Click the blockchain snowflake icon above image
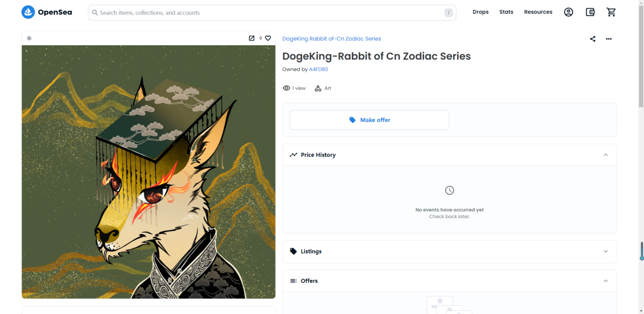 click(29, 38)
